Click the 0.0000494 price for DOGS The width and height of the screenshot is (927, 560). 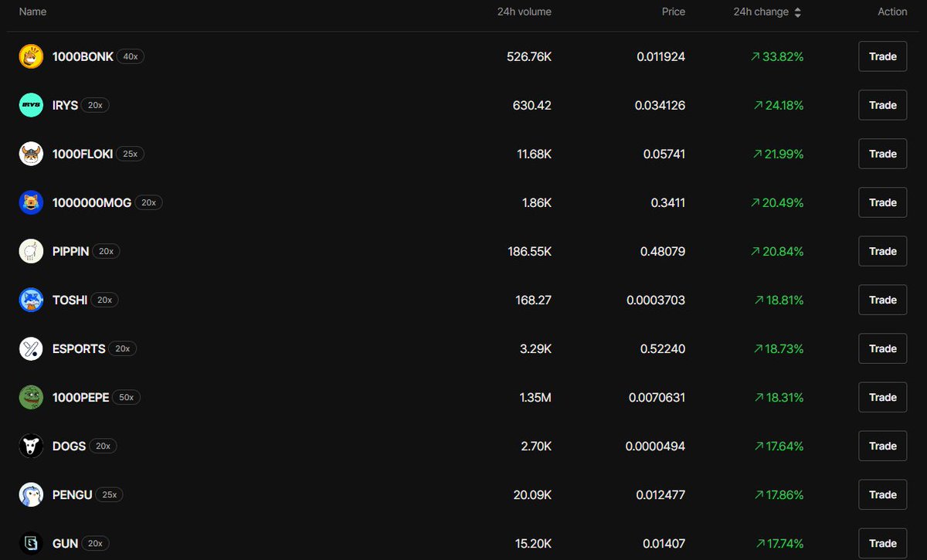coord(655,446)
